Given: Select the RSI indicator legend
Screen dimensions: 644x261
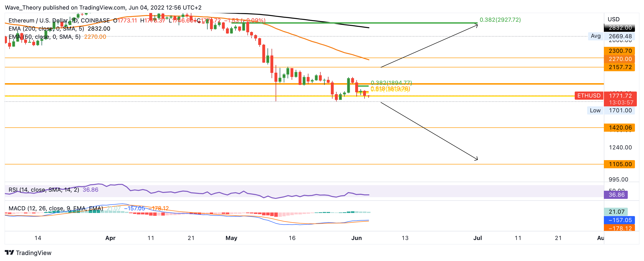Looking at the screenshot, I should coord(44,190).
